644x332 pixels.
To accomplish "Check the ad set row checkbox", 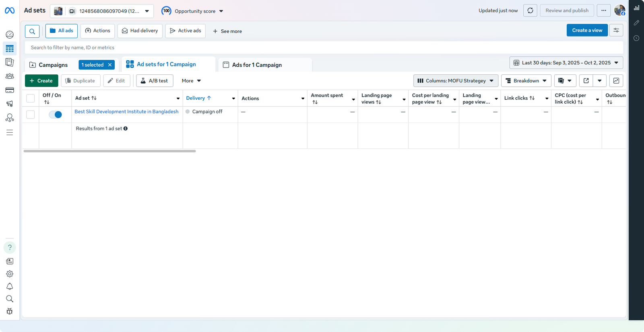I will (31, 115).
